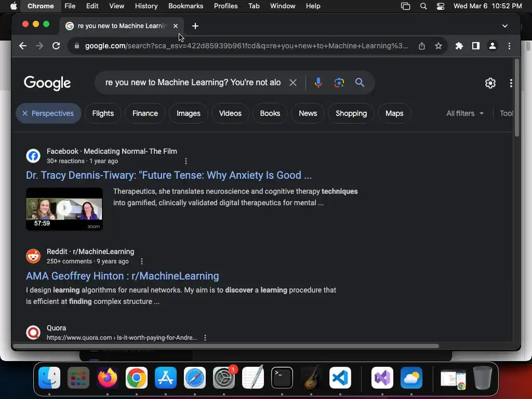Toggle the Chrome side panel
The width and height of the screenshot is (532, 399).
click(476, 46)
